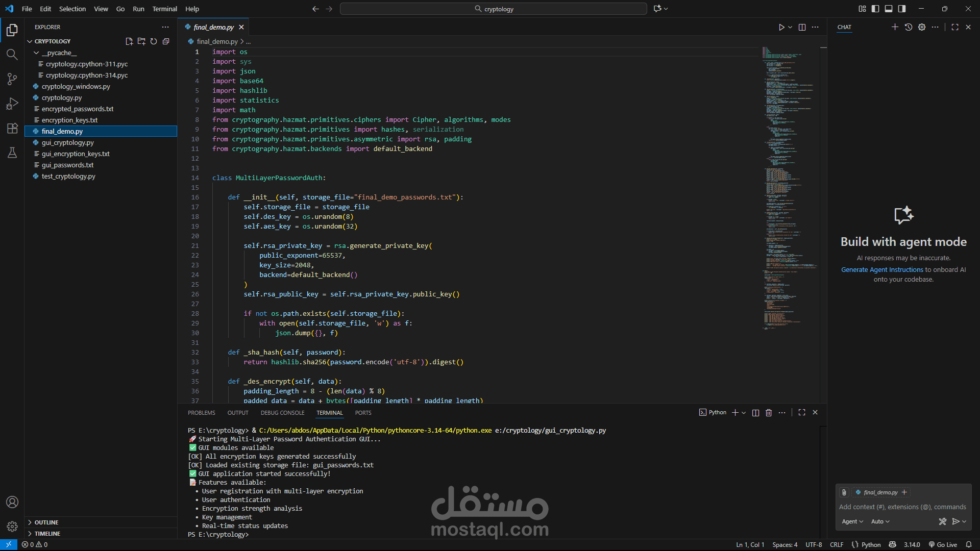Toggle the bottom panel layout button
980x551 pixels.
[x=889, y=9]
